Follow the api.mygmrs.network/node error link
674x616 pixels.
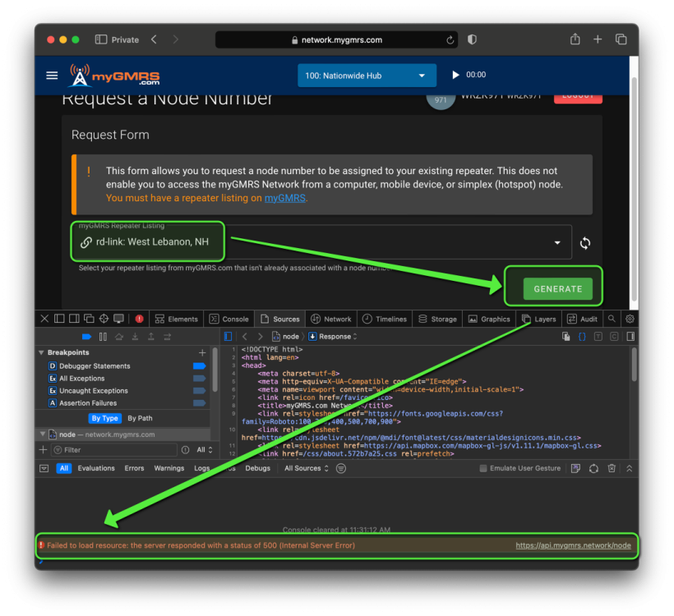(573, 545)
